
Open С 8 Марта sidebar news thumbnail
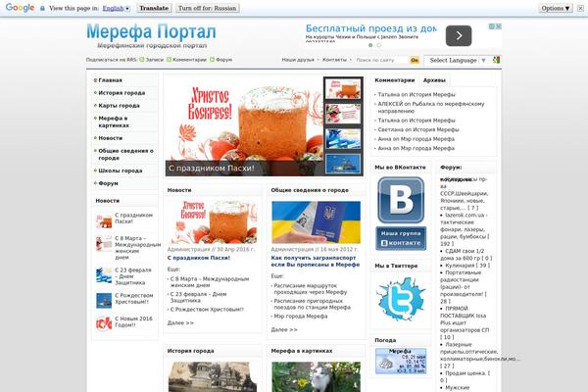(104, 244)
